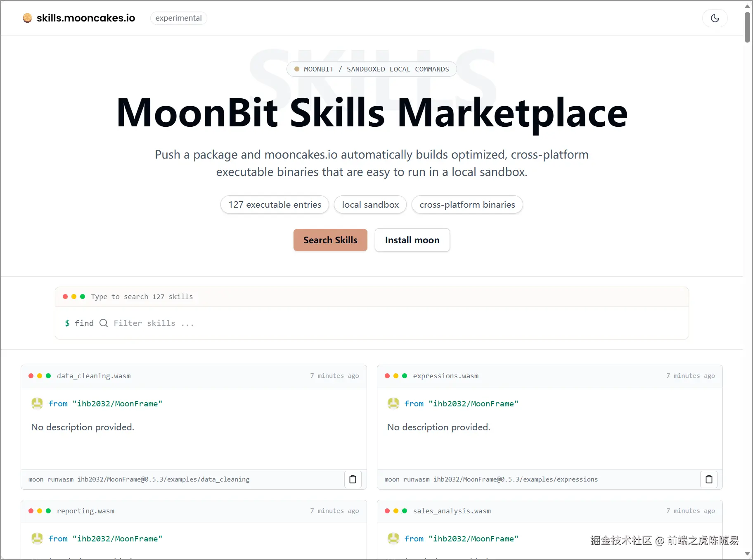Click the author avatar in reporting card
Image resolution: width=753 pixels, height=560 pixels.
tap(37, 539)
